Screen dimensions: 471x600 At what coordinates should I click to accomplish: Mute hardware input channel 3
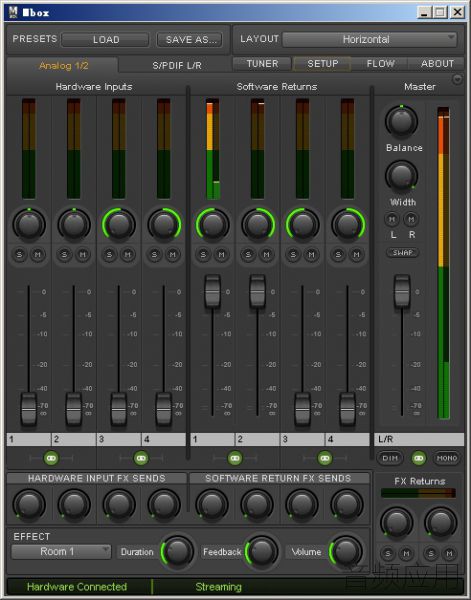click(128, 254)
